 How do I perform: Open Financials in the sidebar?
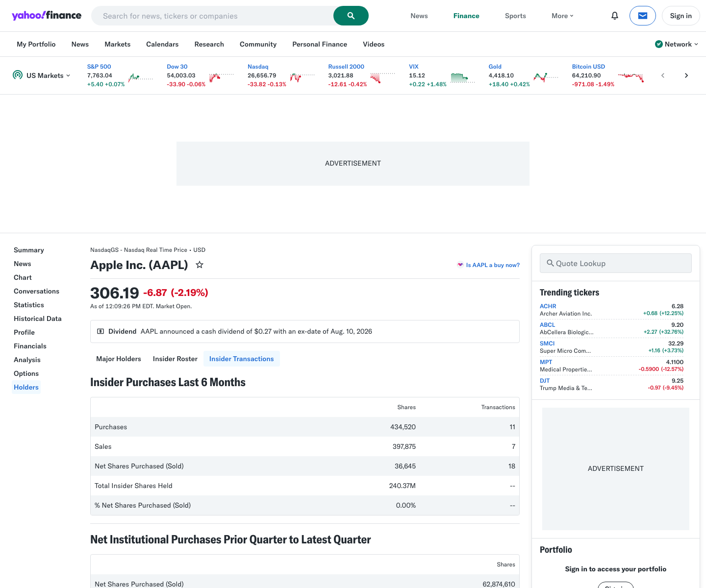point(30,346)
